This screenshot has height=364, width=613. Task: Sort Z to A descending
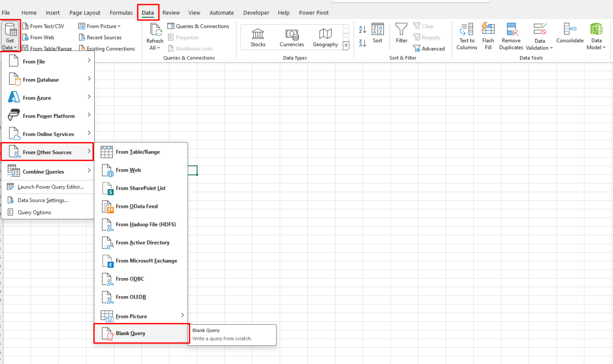(x=363, y=43)
